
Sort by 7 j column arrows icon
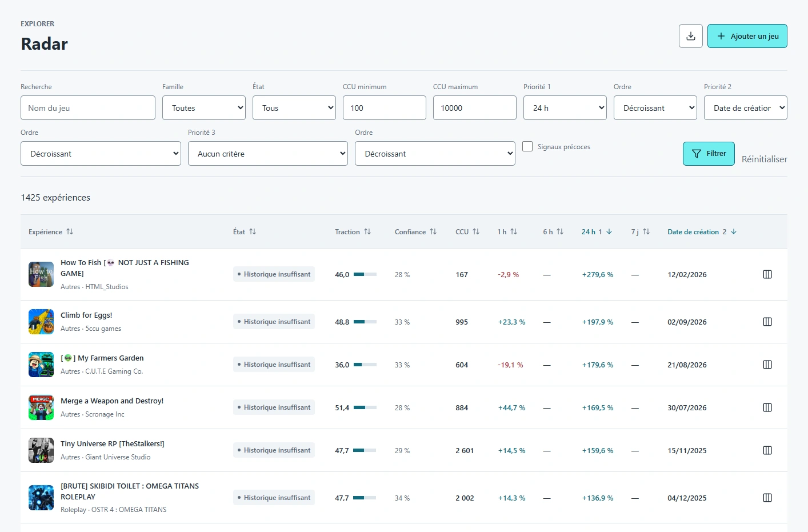(x=646, y=232)
